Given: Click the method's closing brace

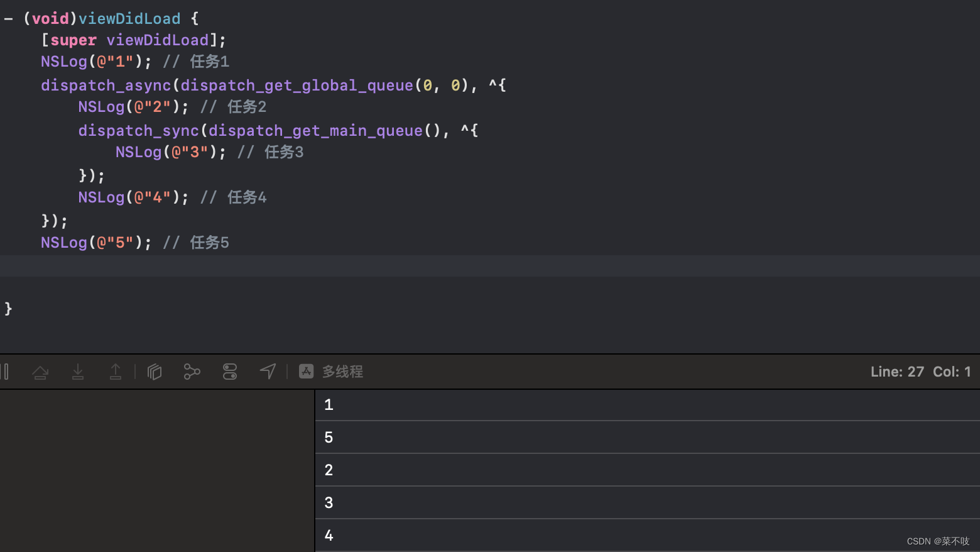Looking at the screenshot, I should pos(8,309).
